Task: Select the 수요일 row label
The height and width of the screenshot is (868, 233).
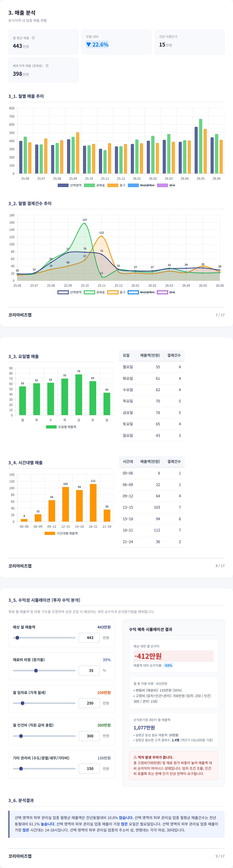Action: (x=128, y=390)
